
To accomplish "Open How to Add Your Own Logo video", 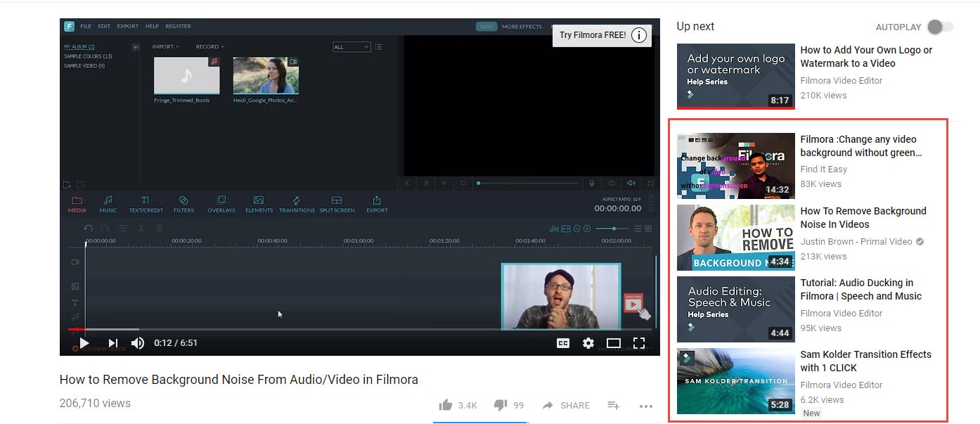I will point(866,56).
